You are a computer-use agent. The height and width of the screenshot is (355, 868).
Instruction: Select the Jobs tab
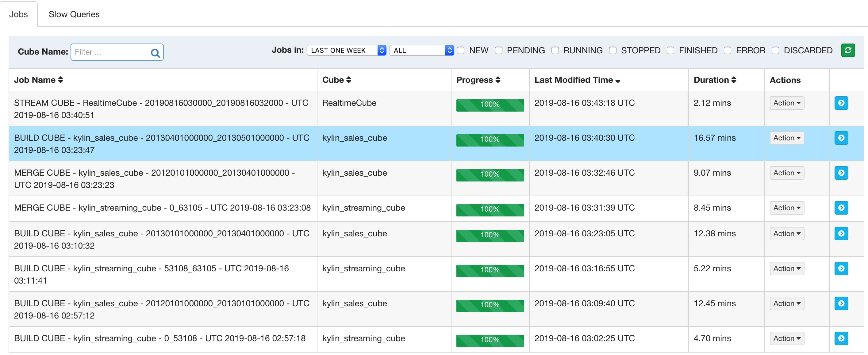(18, 14)
